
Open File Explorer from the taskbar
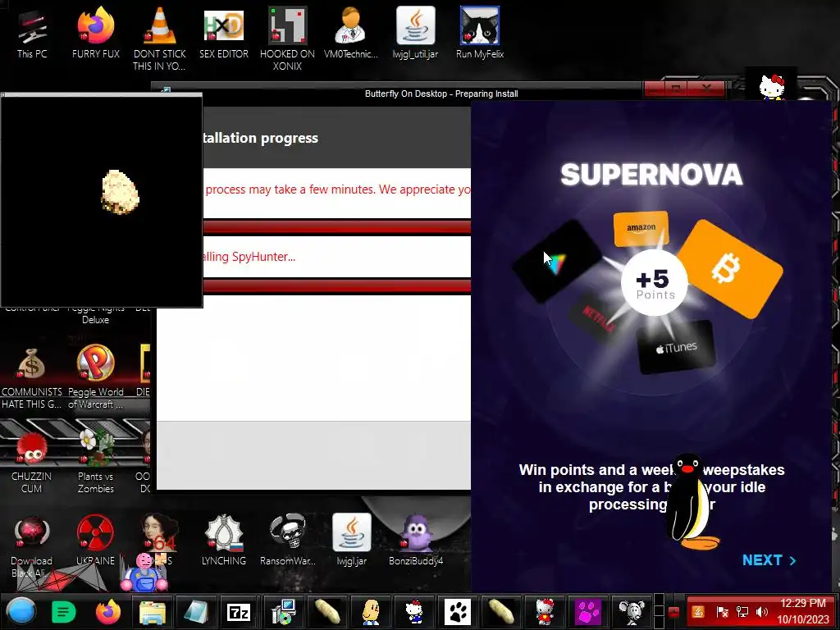pos(152,611)
